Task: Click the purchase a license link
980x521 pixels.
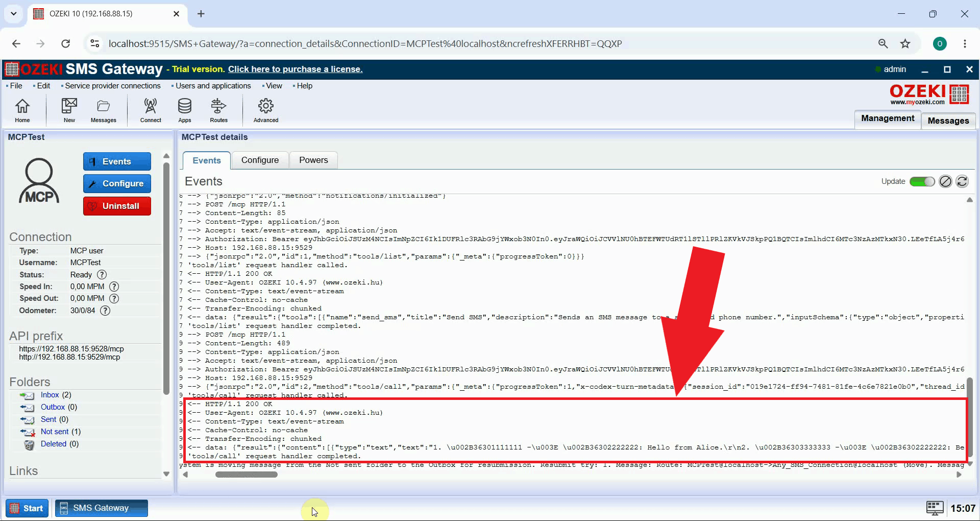Action: pos(295,69)
